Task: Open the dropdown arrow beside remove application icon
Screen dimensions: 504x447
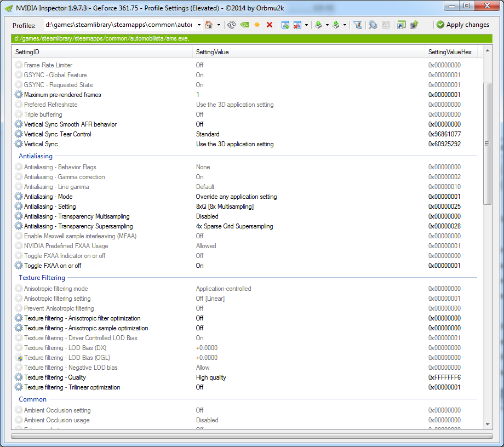Action: point(306,25)
